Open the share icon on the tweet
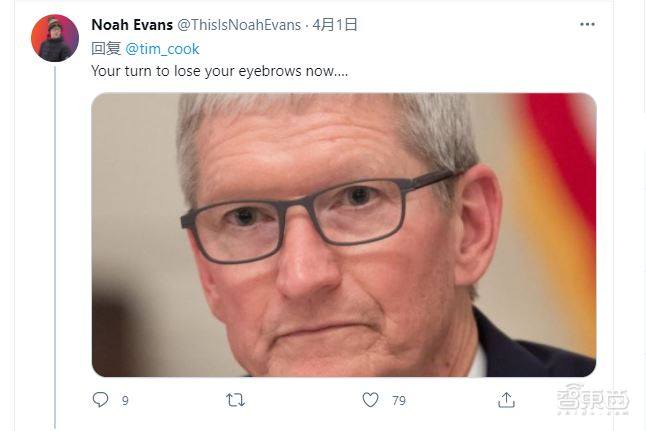The width and height of the screenshot is (646, 431). [507, 400]
